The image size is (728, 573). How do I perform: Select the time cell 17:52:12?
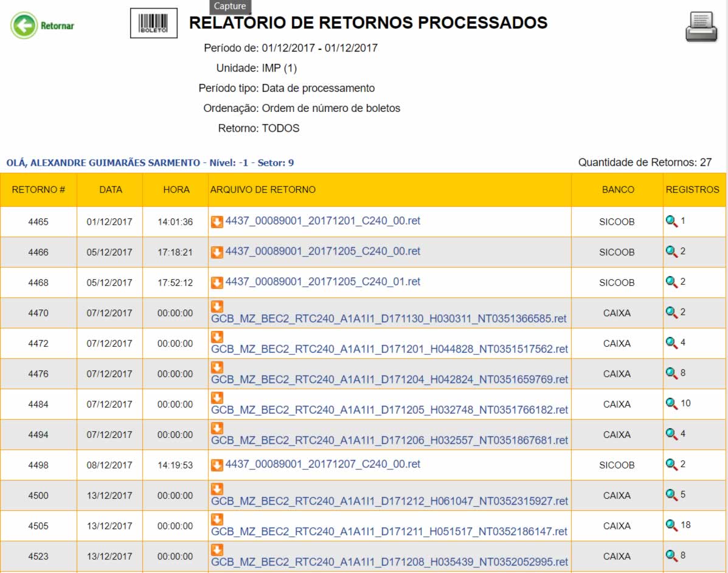(175, 283)
